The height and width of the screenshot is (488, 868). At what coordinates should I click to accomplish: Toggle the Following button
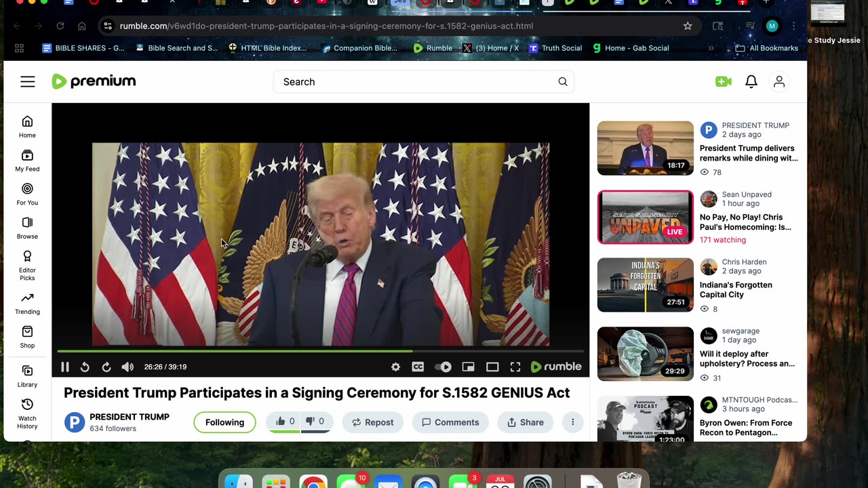point(224,422)
